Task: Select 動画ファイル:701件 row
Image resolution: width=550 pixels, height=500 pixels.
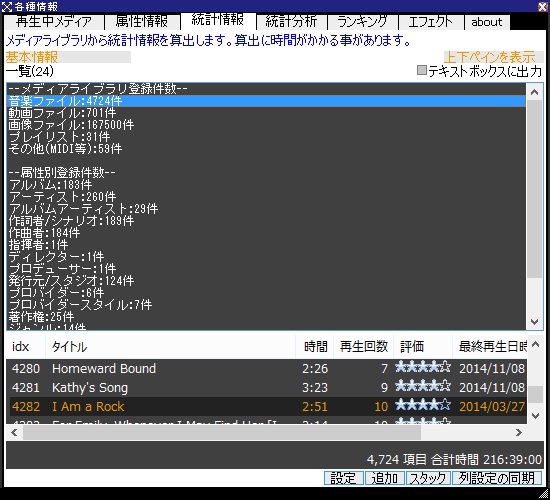Action: click(x=266, y=113)
